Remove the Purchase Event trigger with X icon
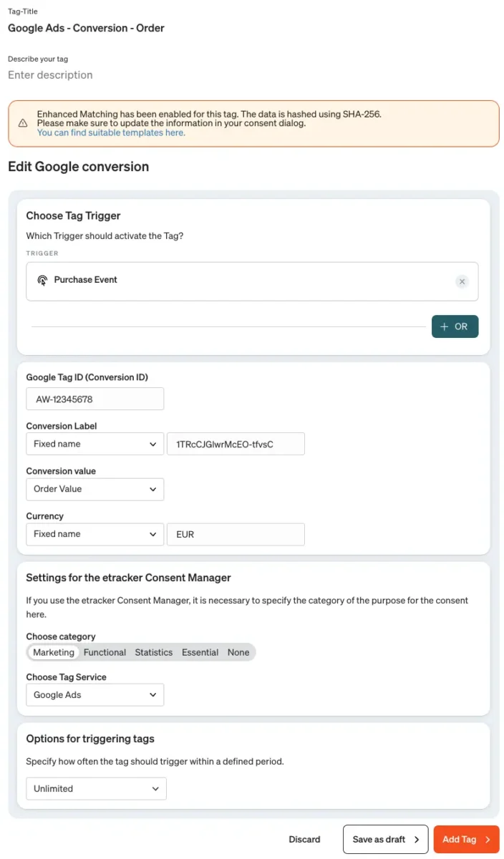504x859 pixels. 462,281
